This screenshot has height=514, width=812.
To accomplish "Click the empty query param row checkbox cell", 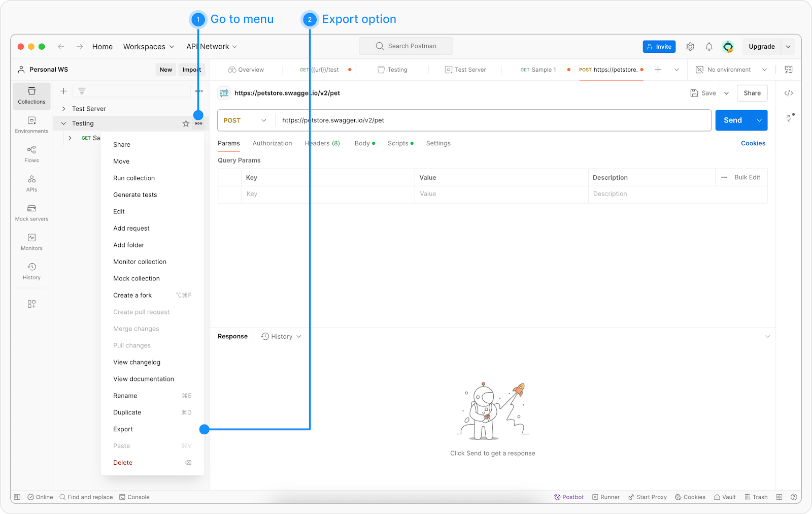I will pos(229,194).
